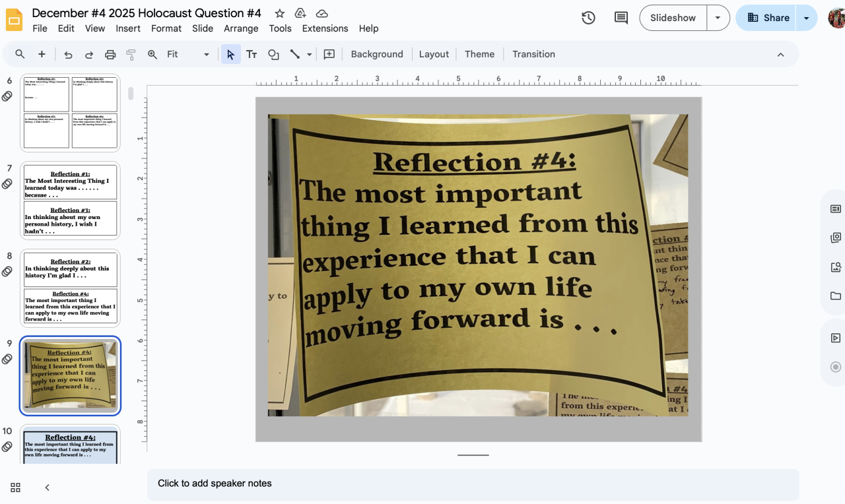The height and width of the screenshot is (504, 845).
Task: Click the Zoom tool magnifier
Action: pyautogui.click(x=152, y=55)
